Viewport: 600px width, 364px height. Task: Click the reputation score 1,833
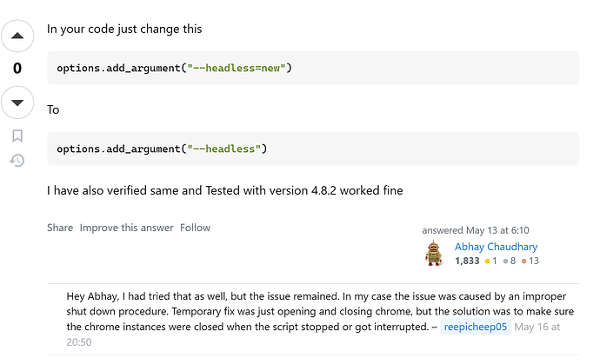(x=467, y=261)
